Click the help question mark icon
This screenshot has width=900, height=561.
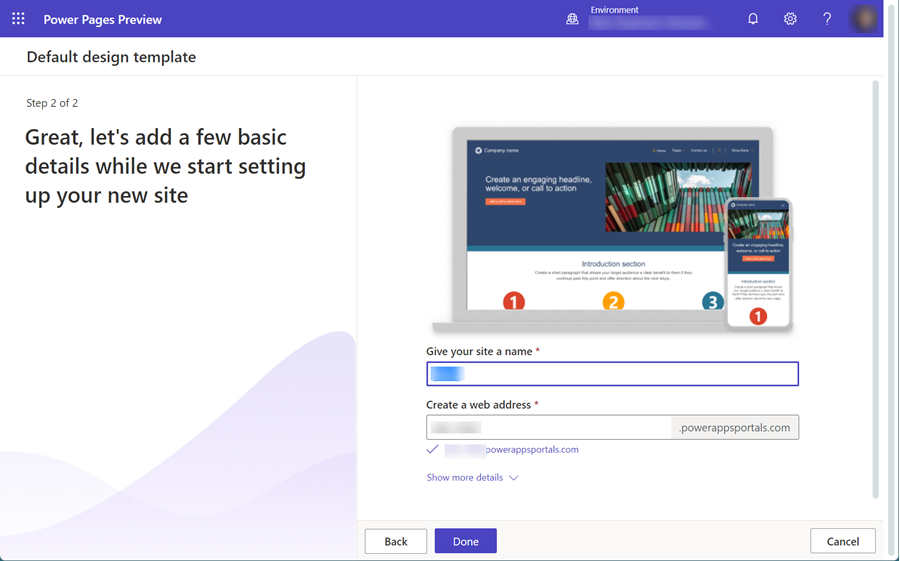pos(827,19)
